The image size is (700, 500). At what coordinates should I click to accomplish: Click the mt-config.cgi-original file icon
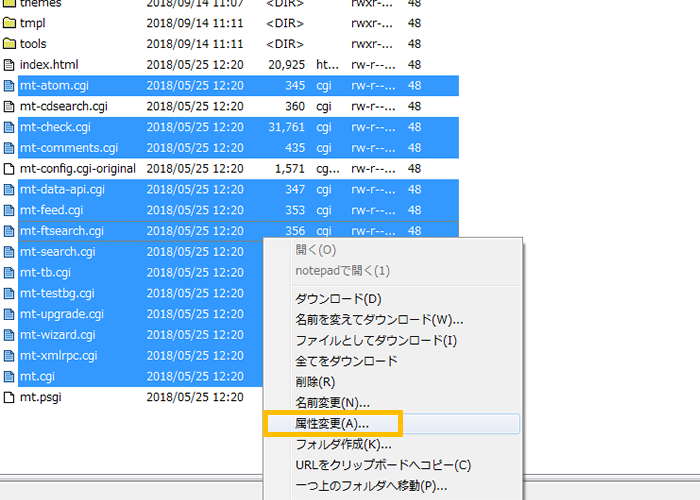[9, 169]
